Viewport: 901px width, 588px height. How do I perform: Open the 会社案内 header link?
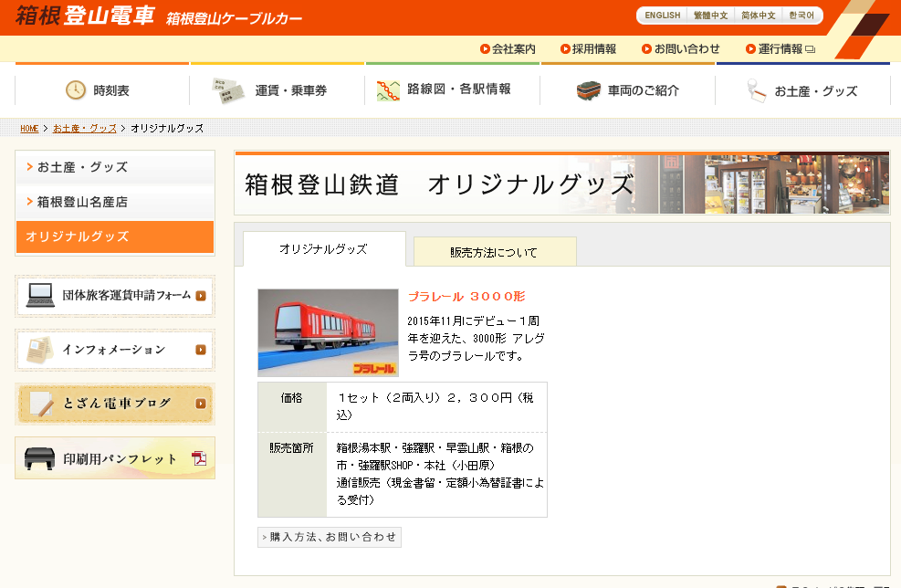point(508,49)
